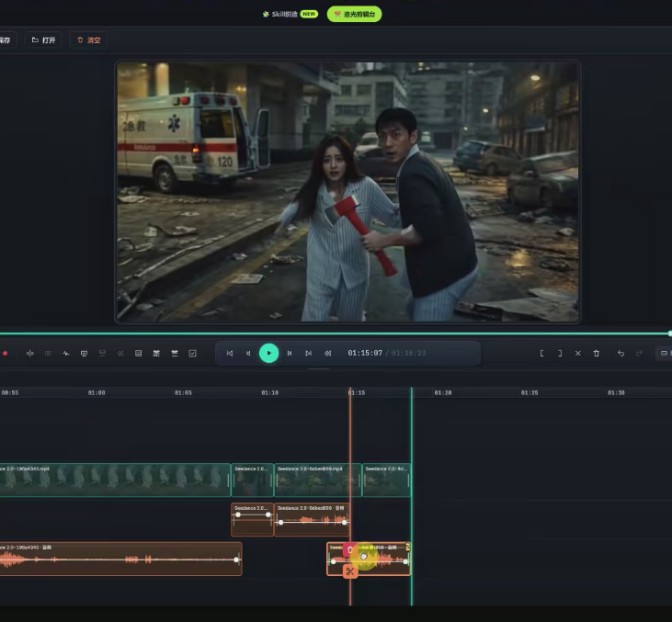This screenshot has height=622, width=672.
Task: Click the redo arrow icon
Action: 639,354
